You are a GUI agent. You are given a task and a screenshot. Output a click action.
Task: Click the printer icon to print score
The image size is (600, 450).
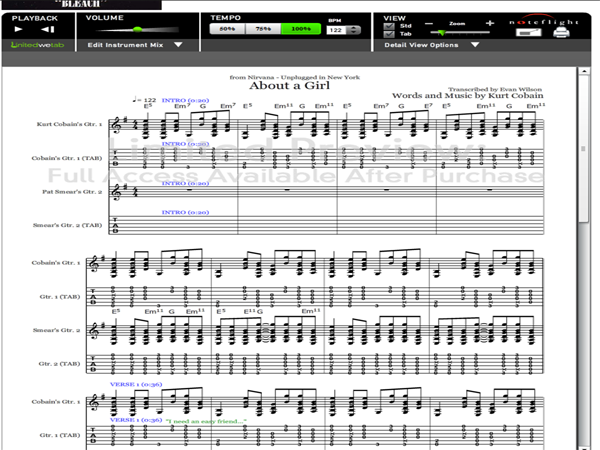pos(561,33)
